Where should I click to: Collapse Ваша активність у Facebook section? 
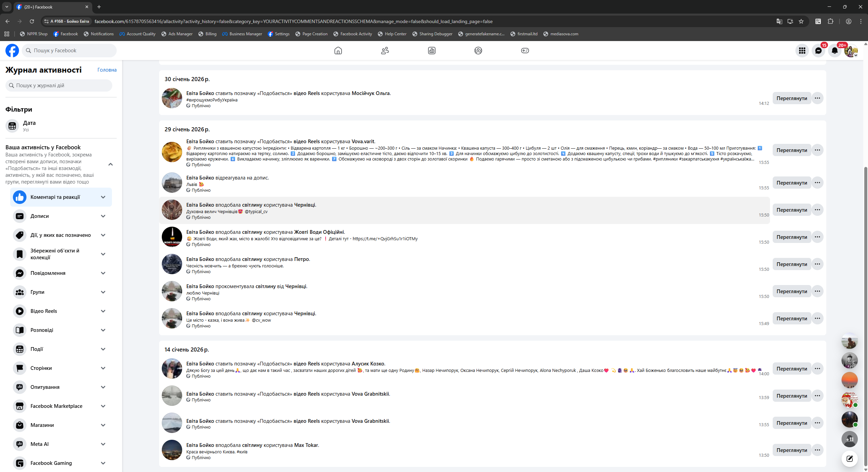[111, 165]
